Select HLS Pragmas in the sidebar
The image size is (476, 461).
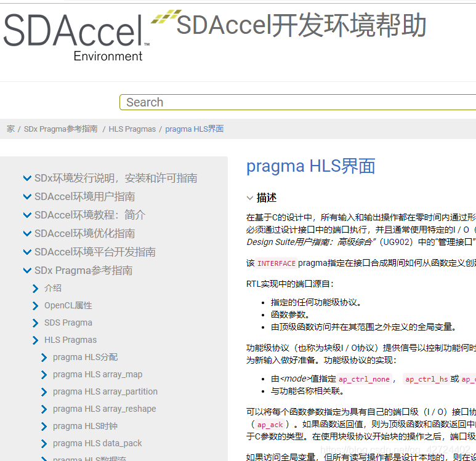70,340
